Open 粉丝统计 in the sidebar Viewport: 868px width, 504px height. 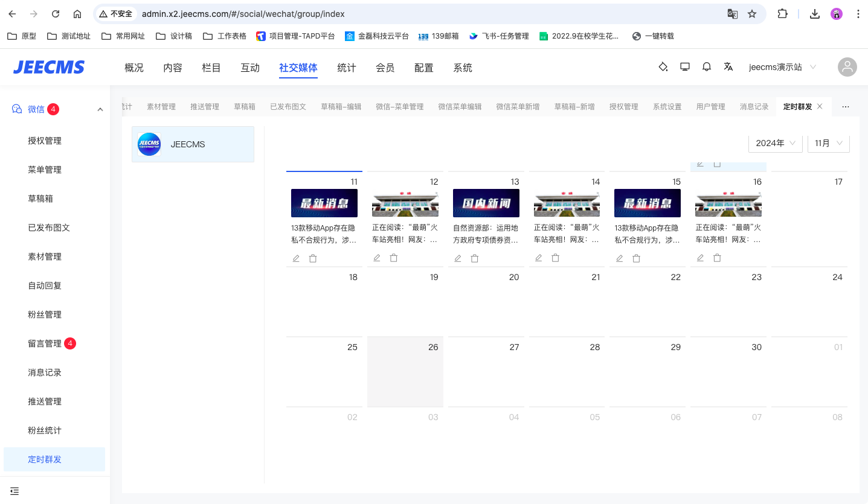click(x=45, y=430)
